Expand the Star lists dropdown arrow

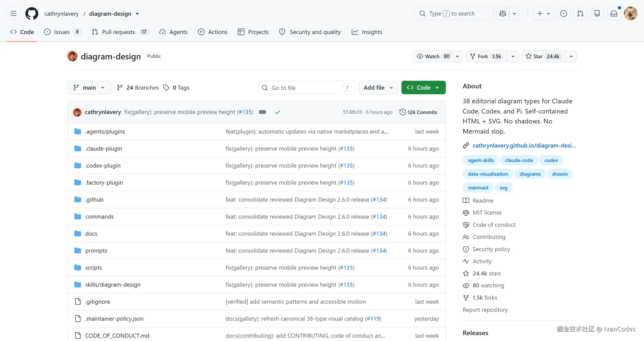click(571, 56)
